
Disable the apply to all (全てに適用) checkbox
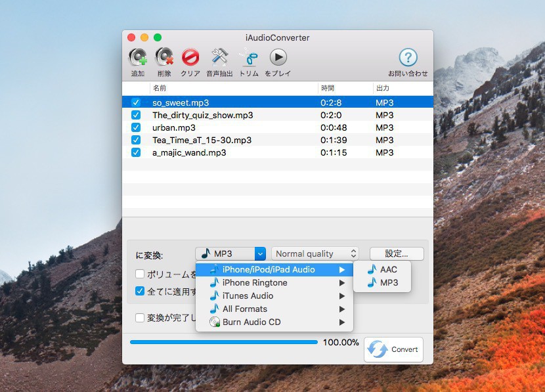click(x=140, y=291)
